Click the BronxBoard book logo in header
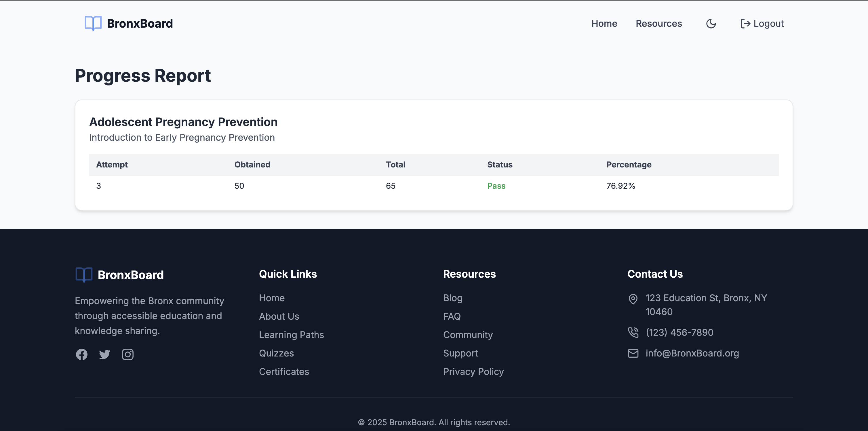 coord(93,23)
